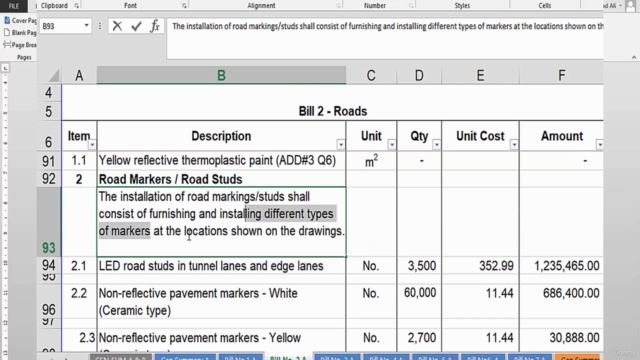
Task: Select row 93 header
Action: [x=49, y=222]
